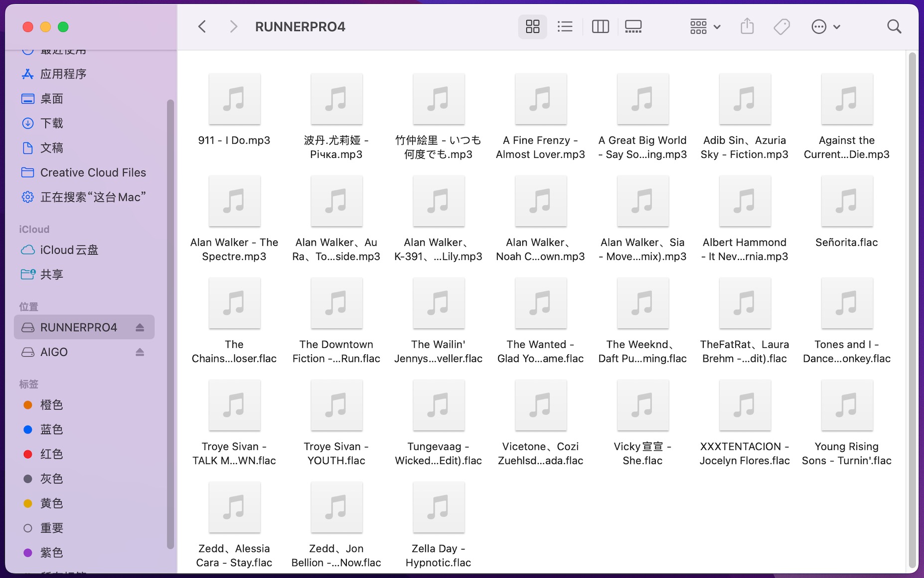Select the 紫色 purple tag

tap(84, 553)
